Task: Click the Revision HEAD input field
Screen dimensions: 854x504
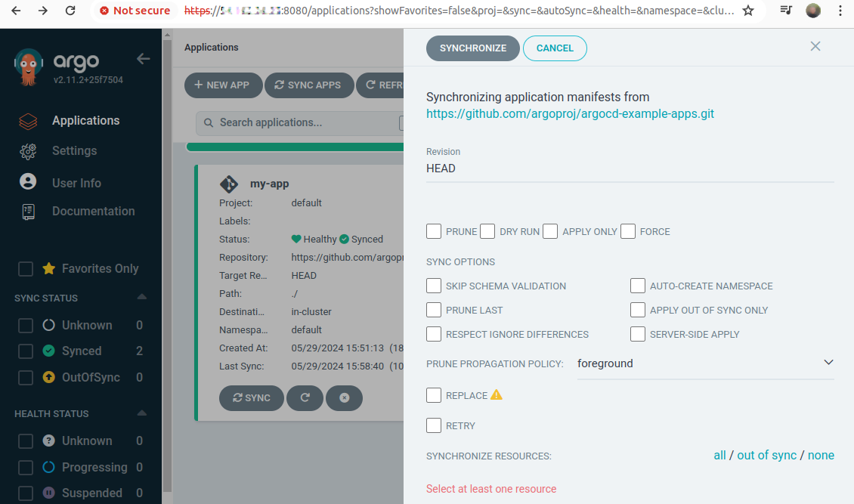Action: (630, 169)
